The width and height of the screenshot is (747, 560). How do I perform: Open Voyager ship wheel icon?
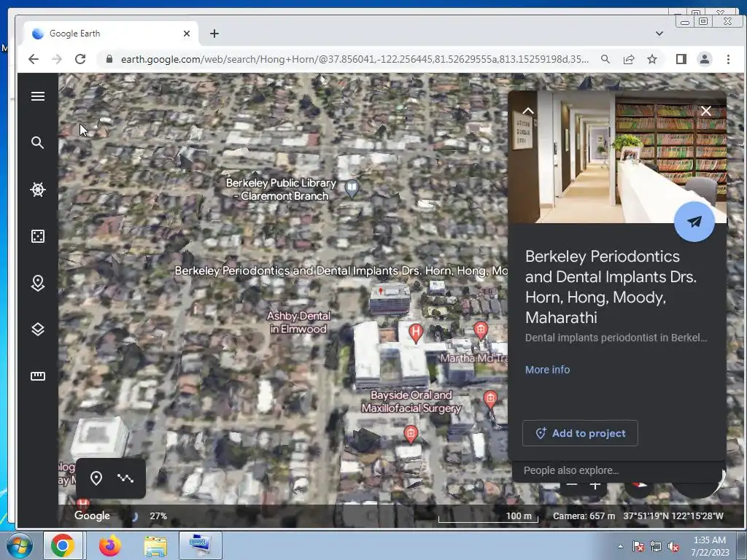coord(38,190)
